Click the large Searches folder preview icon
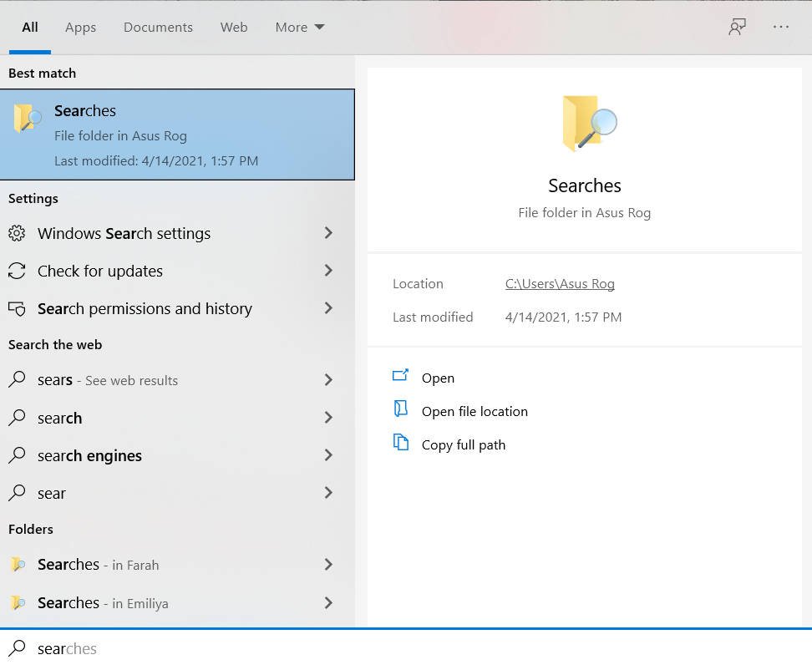 click(x=589, y=124)
